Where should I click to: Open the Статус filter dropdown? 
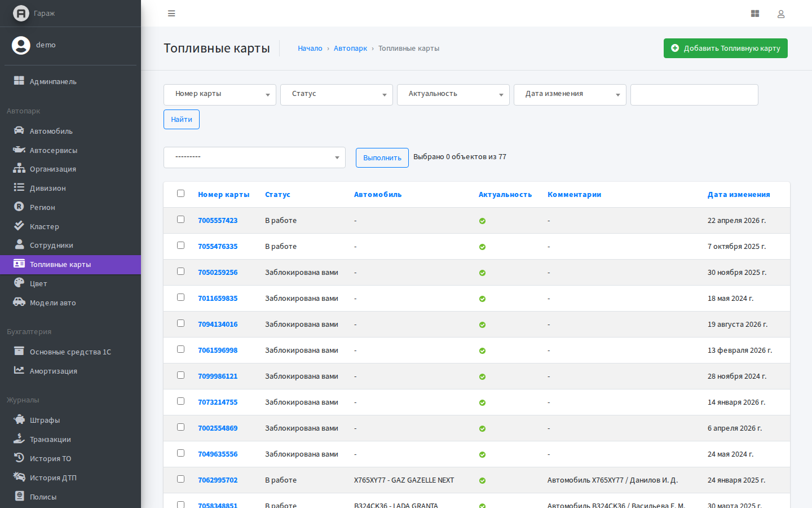tap(337, 95)
